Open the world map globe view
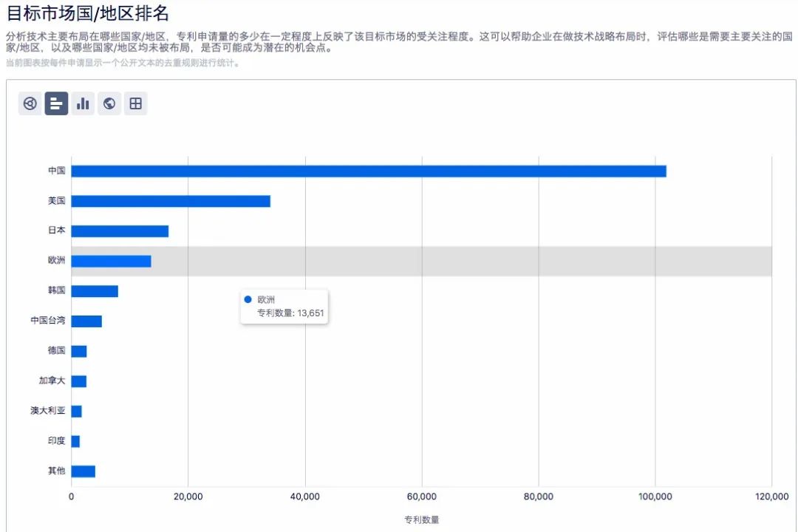The image size is (798, 532). [x=109, y=103]
